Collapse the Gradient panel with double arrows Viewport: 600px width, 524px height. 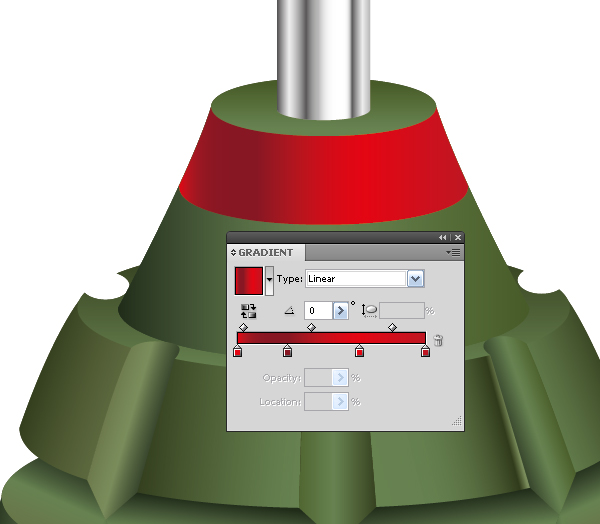click(x=442, y=238)
